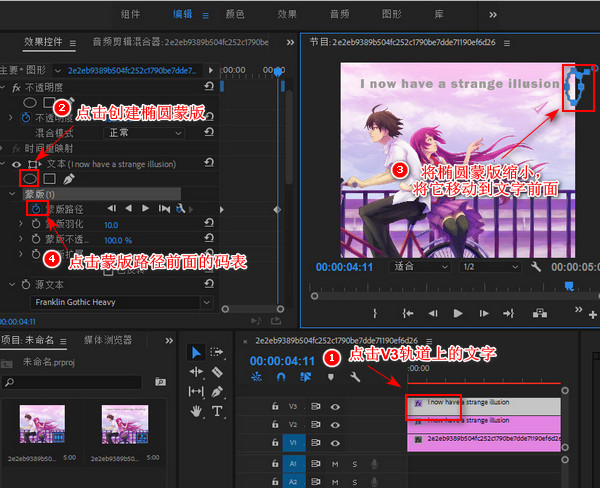The image size is (600, 488).
Task: Toggle V1 track output eye
Action: click(335, 443)
